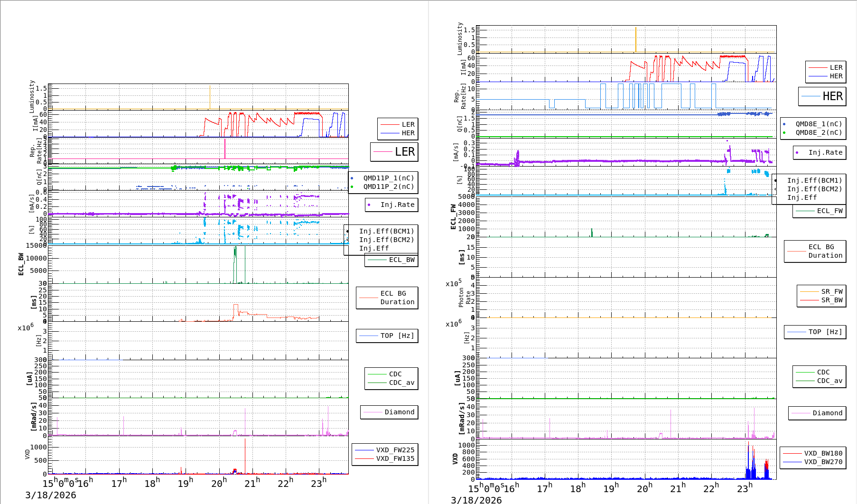Click the QMD11P_2(nC) green legend marker

(x=352, y=187)
